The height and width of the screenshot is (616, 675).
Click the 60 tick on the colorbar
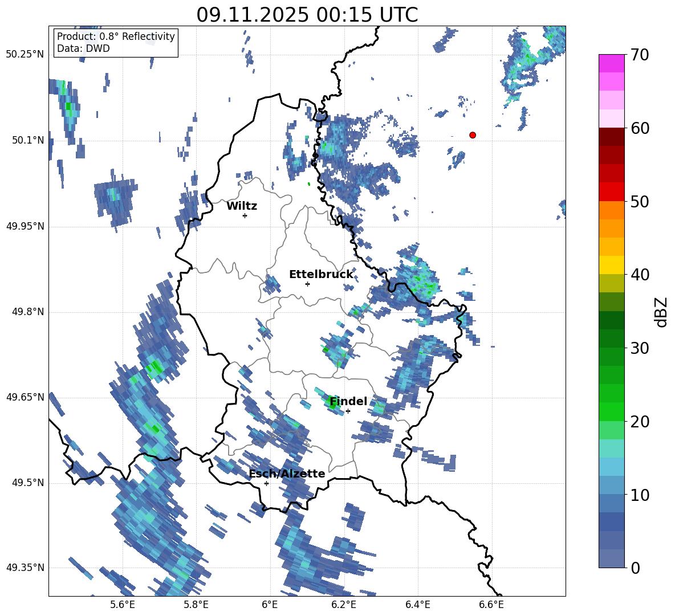[639, 128]
